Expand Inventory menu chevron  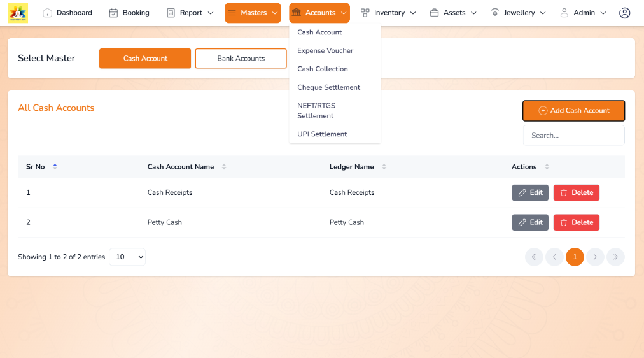tap(413, 13)
